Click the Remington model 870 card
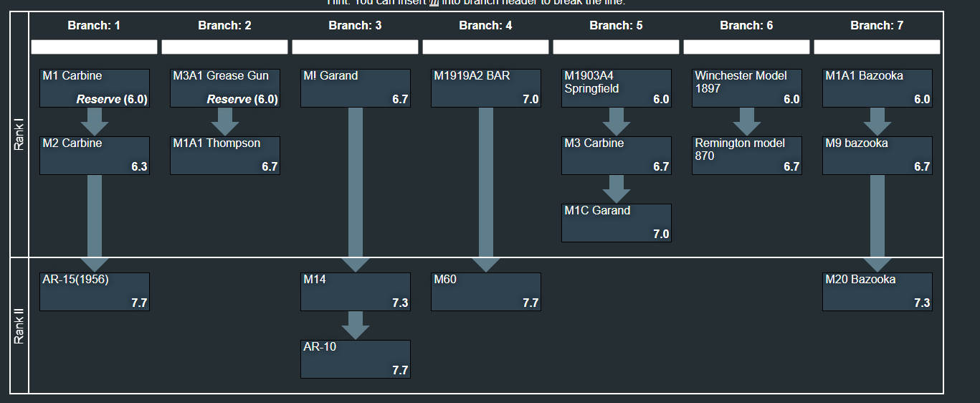The height and width of the screenshot is (403, 980). (x=747, y=156)
